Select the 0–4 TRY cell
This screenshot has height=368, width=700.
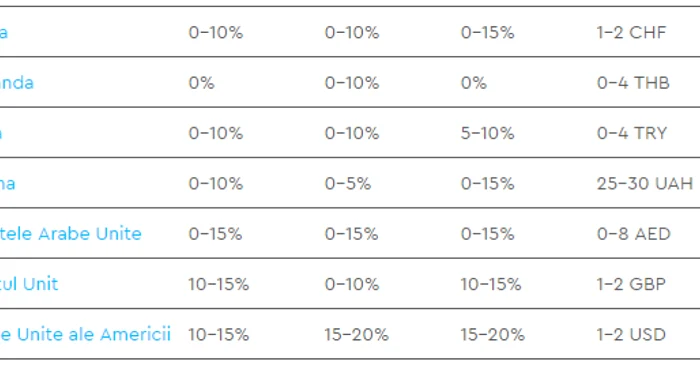(x=632, y=133)
